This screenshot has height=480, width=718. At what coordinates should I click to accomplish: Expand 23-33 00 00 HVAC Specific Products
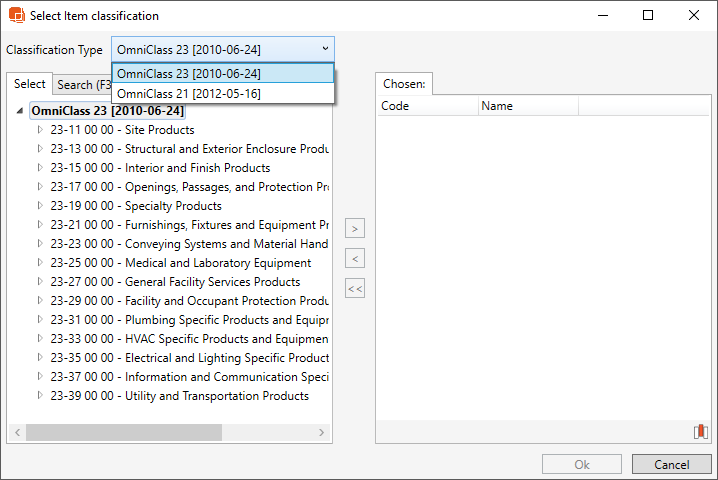click(x=40, y=339)
